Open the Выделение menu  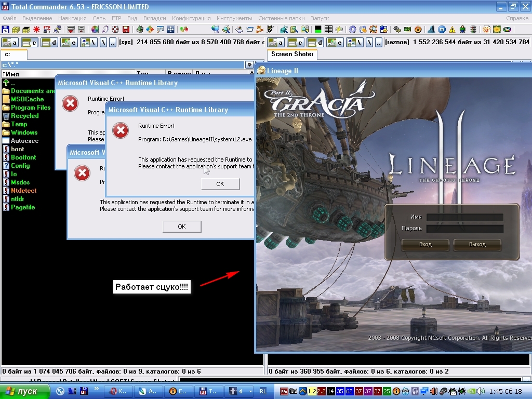(x=37, y=18)
